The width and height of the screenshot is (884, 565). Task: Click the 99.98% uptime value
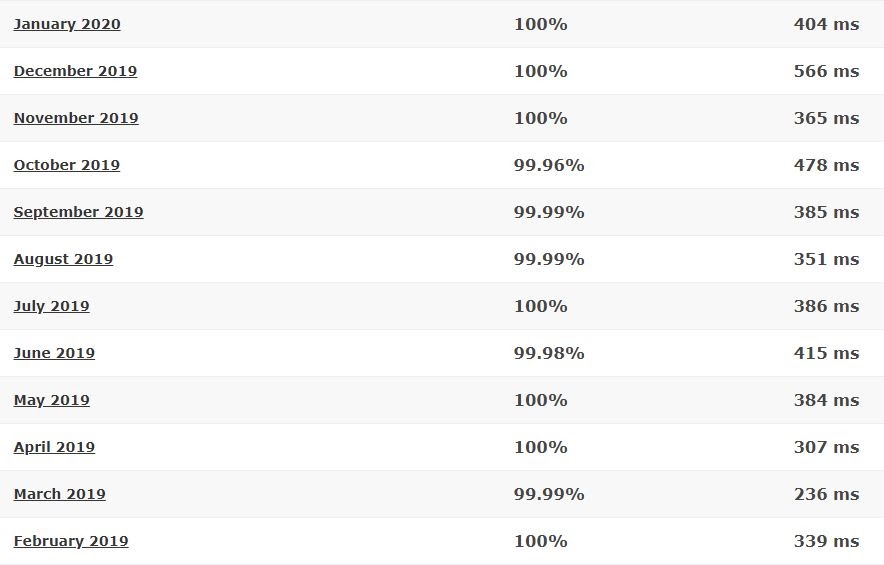(549, 353)
